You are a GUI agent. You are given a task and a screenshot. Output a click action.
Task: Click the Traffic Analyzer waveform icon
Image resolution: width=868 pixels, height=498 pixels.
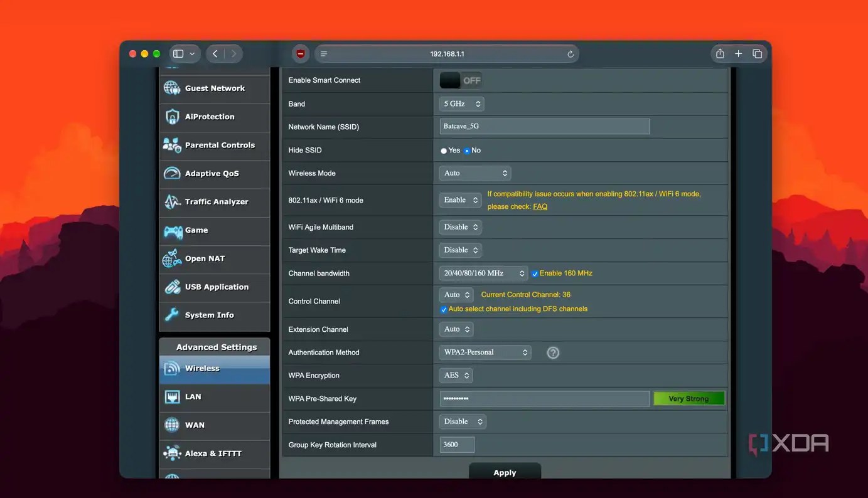click(172, 201)
